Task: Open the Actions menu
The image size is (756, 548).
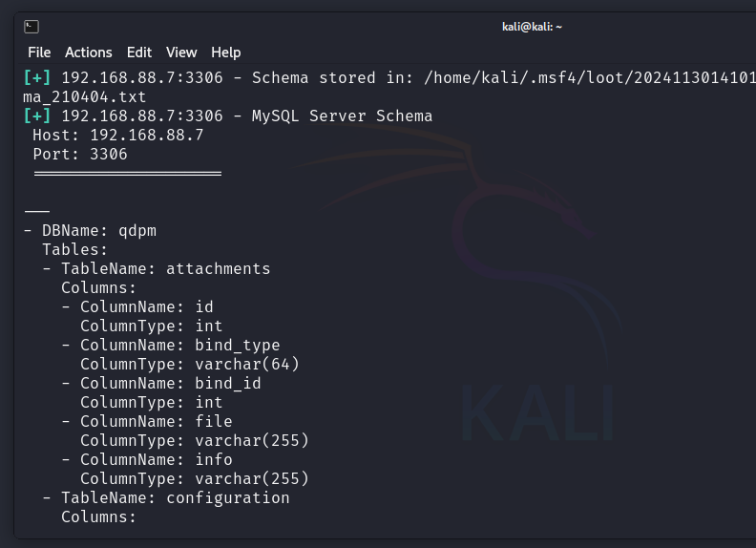Action: (x=89, y=53)
